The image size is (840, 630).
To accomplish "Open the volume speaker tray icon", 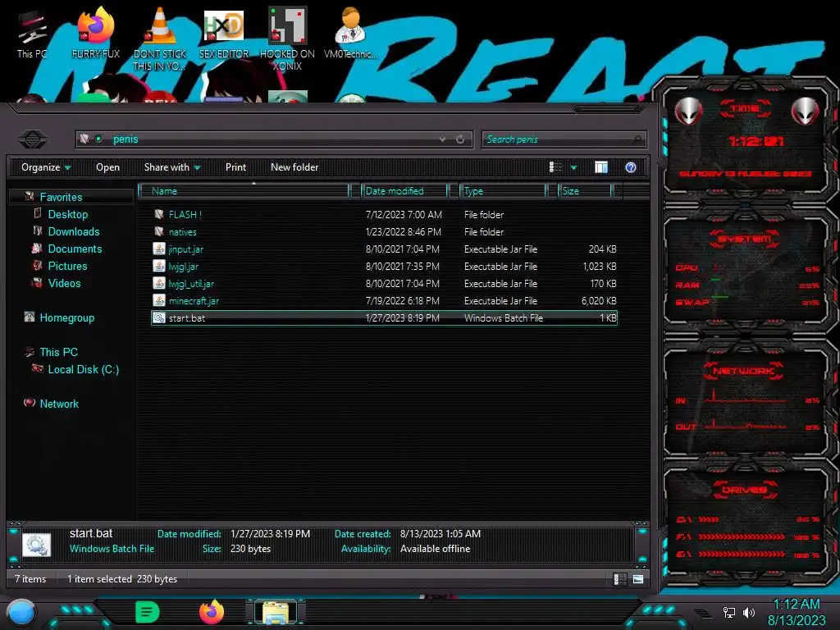I will pos(749,612).
